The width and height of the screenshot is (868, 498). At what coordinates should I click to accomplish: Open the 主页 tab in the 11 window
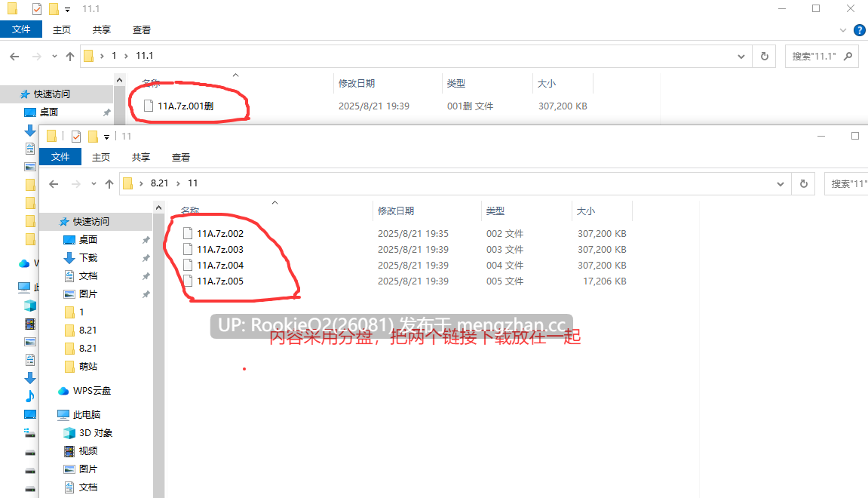coord(101,157)
